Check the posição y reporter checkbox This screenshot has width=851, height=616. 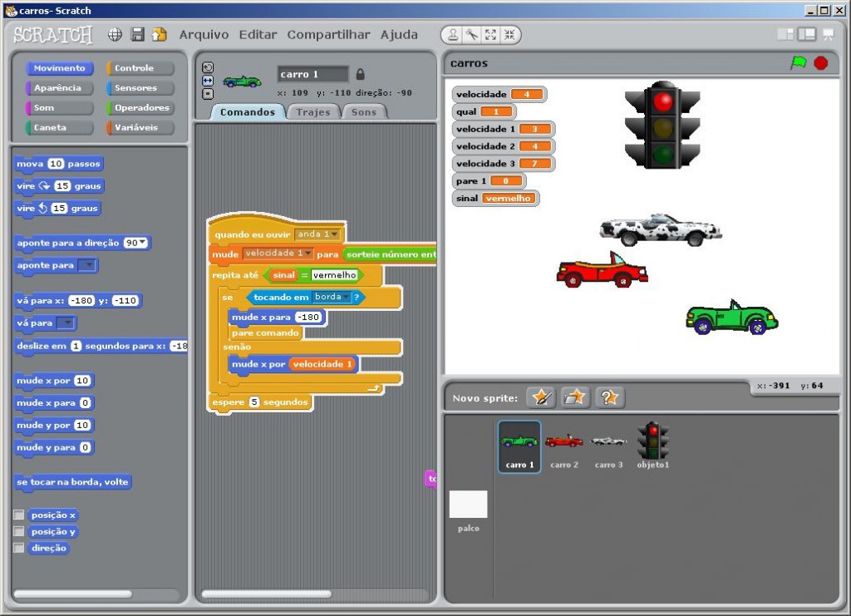(18, 531)
